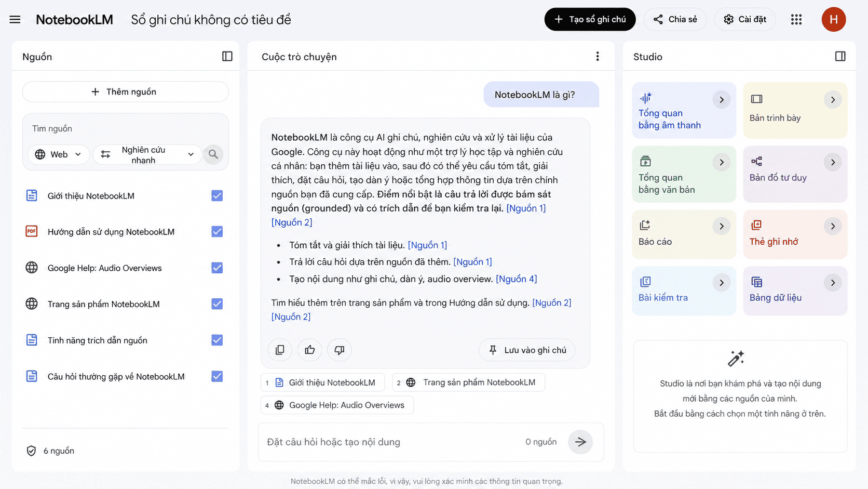Uncheck Hướng dẫn sử dụng NotebookLM source
Image resolution: width=868 pixels, height=489 pixels.
click(x=217, y=231)
